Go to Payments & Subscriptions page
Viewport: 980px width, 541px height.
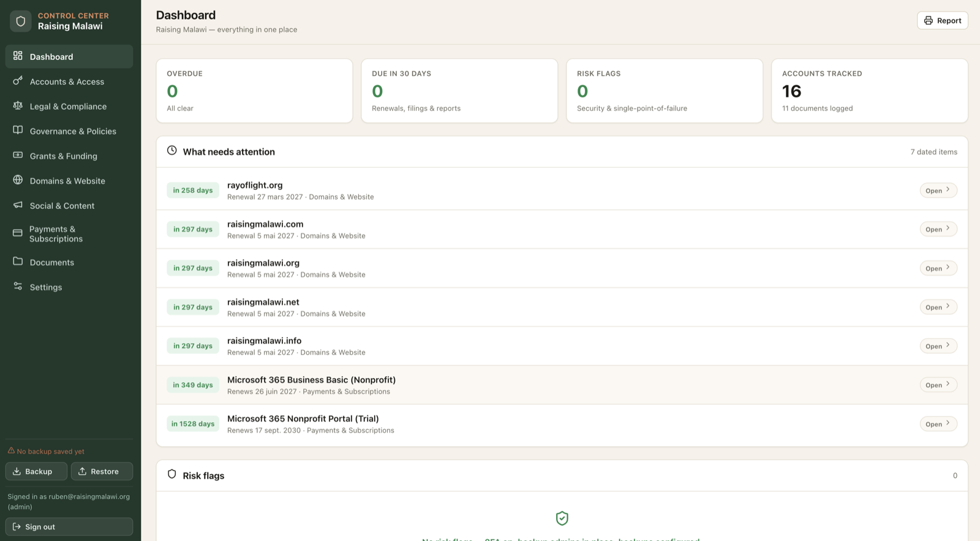click(x=69, y=233)
